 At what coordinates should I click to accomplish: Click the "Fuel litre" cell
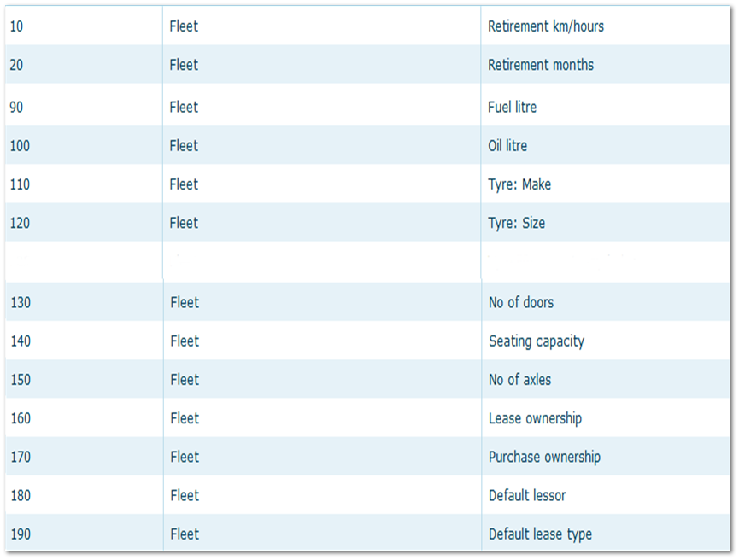[512, 108]
